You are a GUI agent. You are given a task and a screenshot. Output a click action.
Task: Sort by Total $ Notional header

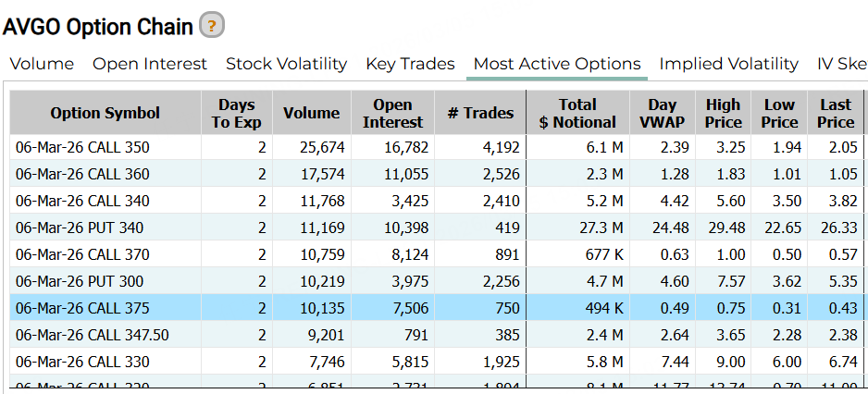[x=577, y=113]
